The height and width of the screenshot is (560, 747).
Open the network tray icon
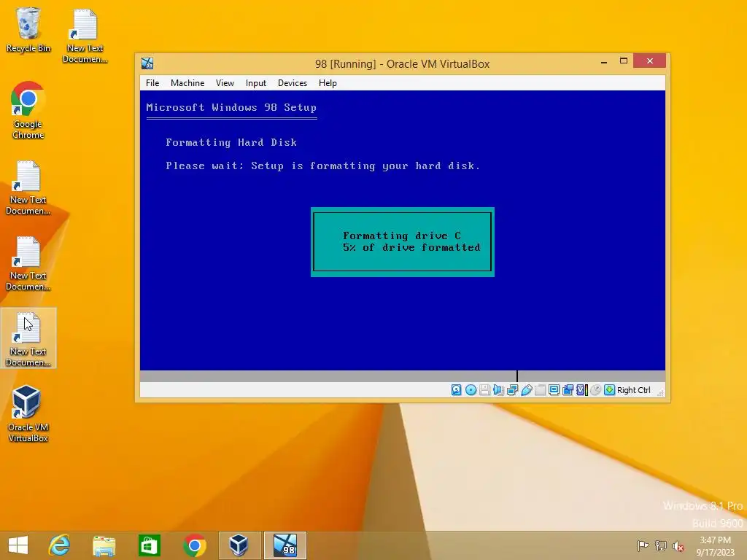click(x=660, y=545)
